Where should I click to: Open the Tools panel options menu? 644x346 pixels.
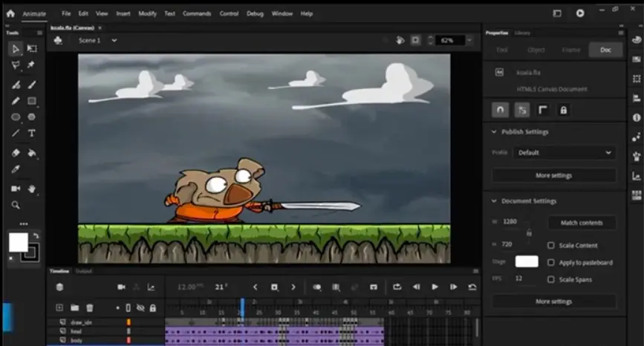[x=39, y=33]
